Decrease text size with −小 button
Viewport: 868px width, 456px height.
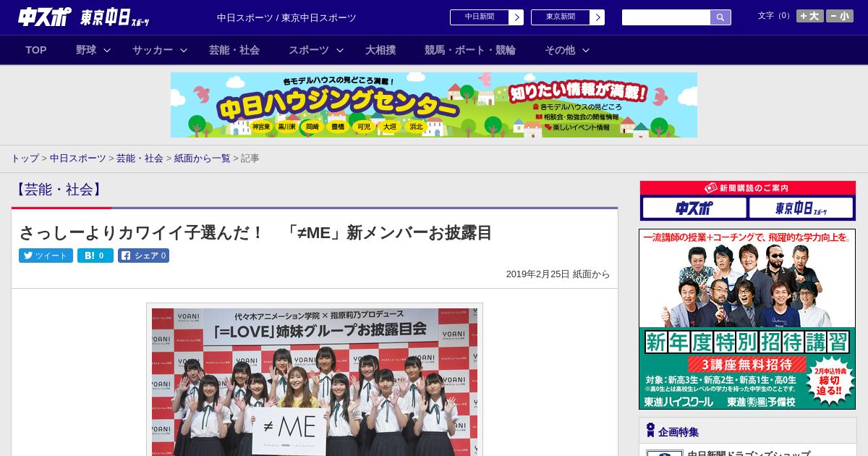(840, 16)
